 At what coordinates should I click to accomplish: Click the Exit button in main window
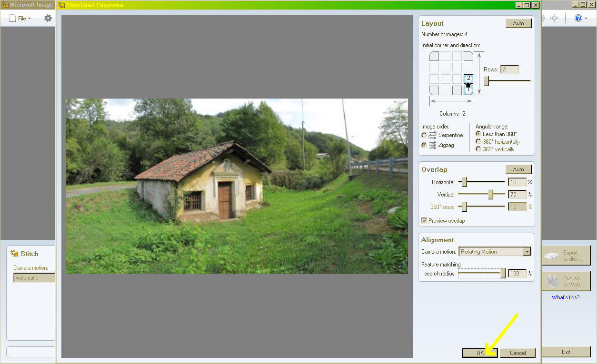click(x=566, y=352)
